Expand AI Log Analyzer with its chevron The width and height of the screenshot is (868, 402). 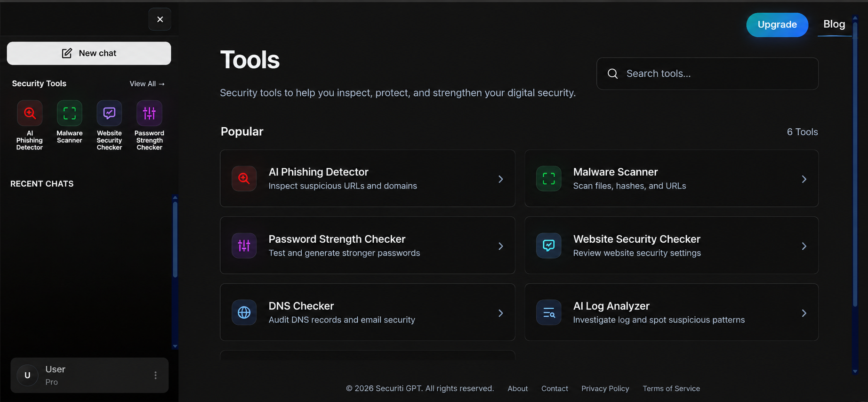[804, 313]
